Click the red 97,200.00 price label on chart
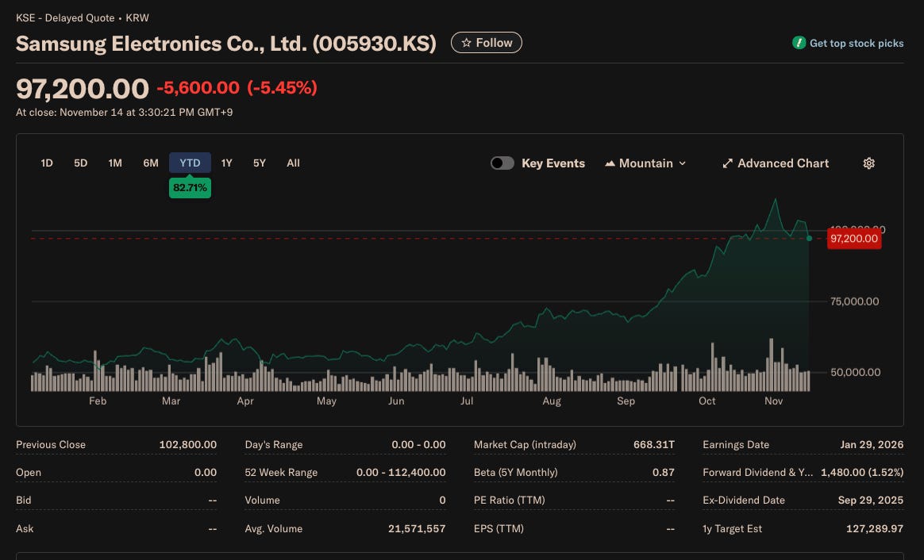Screen dimensions: 924x560 (x=854, y=239)
